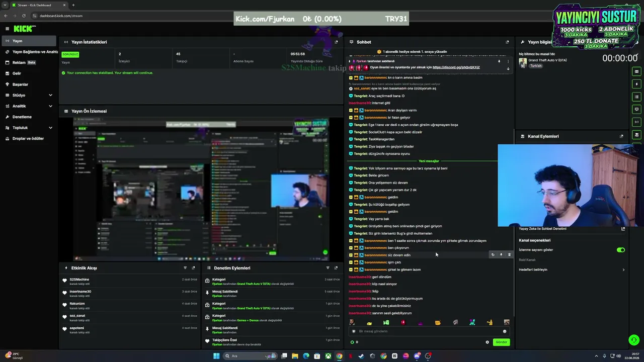
Task: Click the chat bubble icon in right strip
Action: (x=637, y=109)
